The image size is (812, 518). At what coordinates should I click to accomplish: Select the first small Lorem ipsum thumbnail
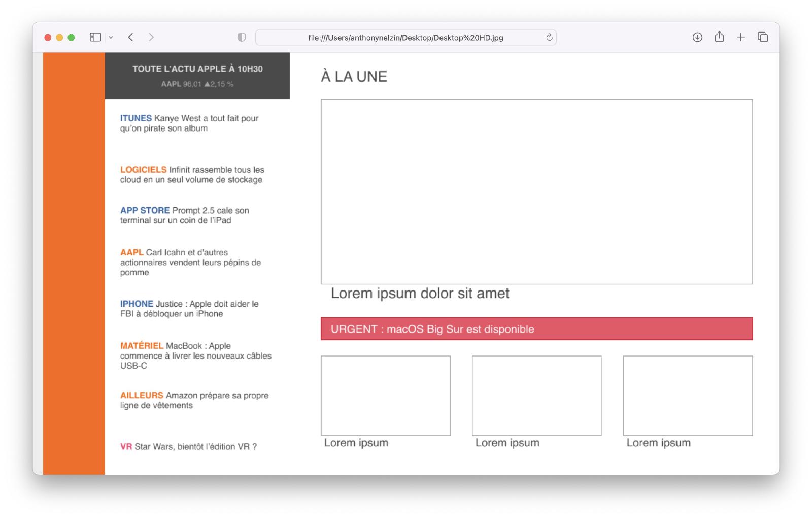(x=385, y=396)
